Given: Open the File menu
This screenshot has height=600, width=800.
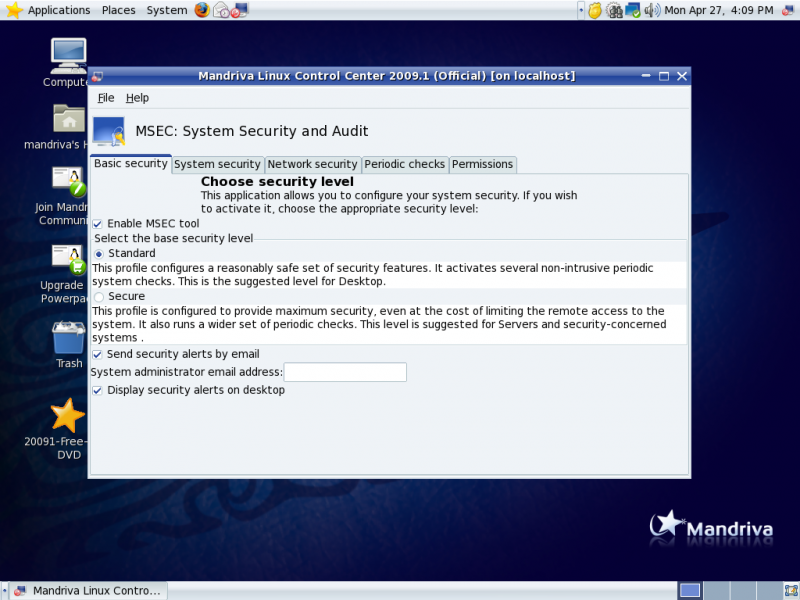Looking at the screenshot, I should (x=106, y=98).
